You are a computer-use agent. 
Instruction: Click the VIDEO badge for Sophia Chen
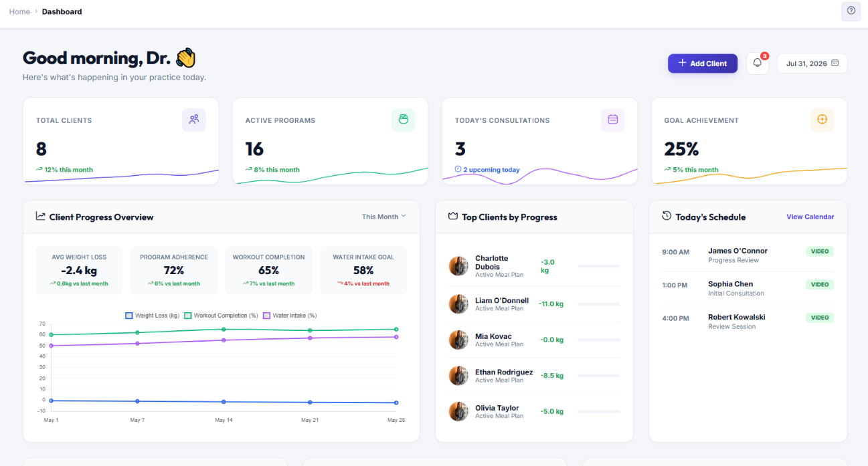820,284
